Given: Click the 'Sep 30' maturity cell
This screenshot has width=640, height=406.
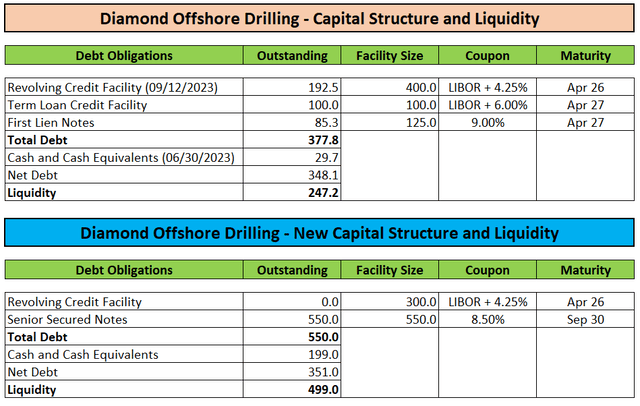Looking at the screenshot, I should point(585,319).
